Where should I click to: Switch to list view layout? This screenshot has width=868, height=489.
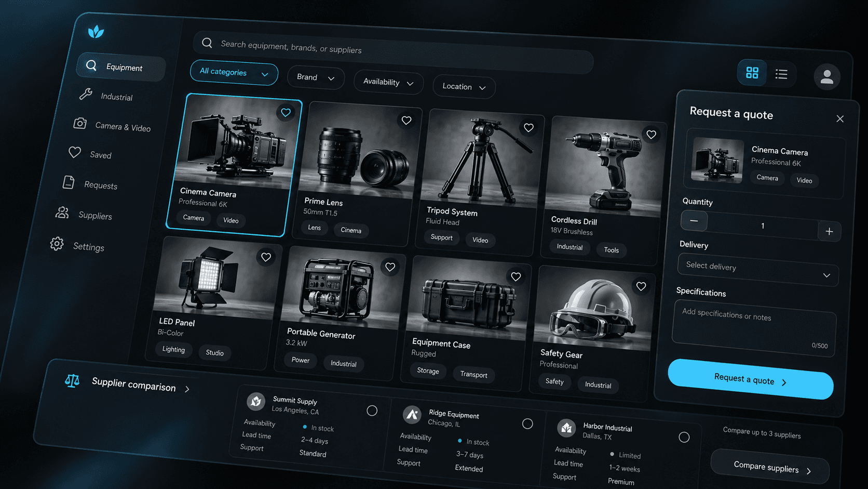tap(781, 74)
